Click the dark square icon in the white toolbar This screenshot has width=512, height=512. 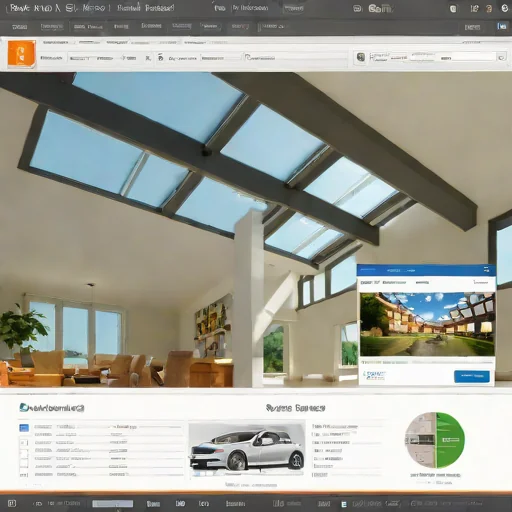(361, 57)
